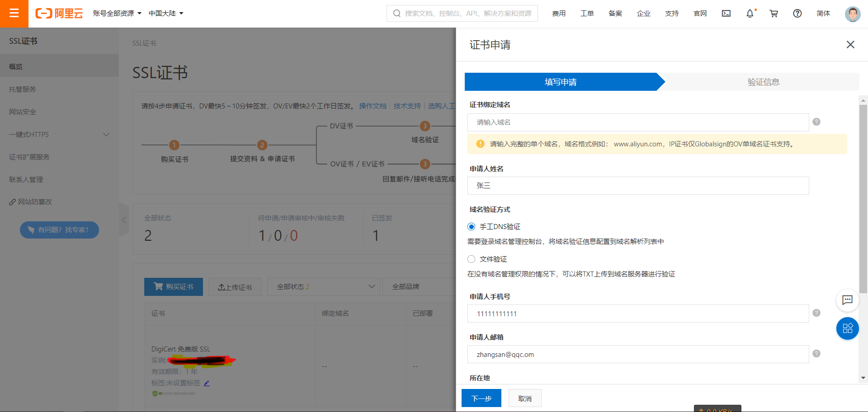Show help tip for 证书绑定域名
The image size is (868, 412).
tap(816, 122)
